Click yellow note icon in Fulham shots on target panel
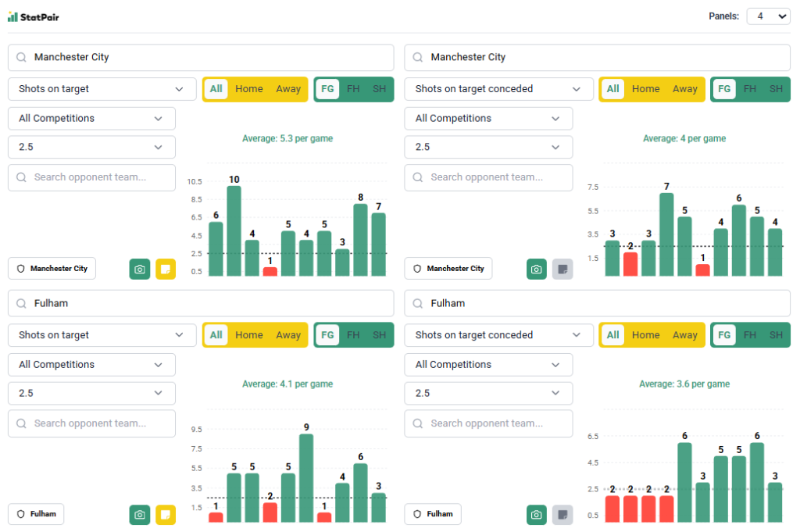Screen dimensions: 800x532 click(166, 515)
